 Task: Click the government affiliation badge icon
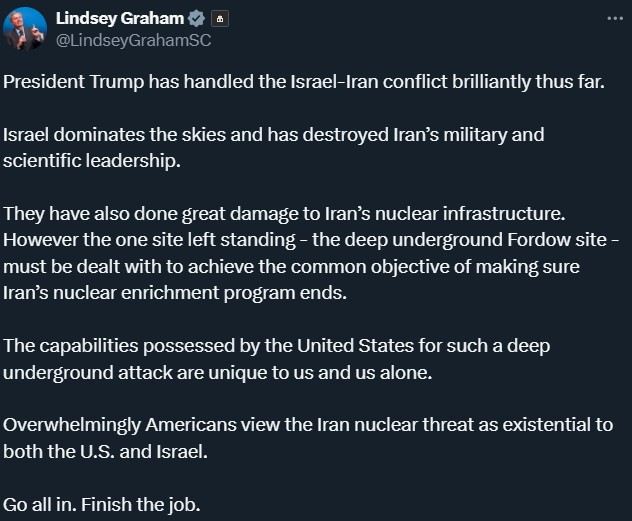[x=220, y=19]
